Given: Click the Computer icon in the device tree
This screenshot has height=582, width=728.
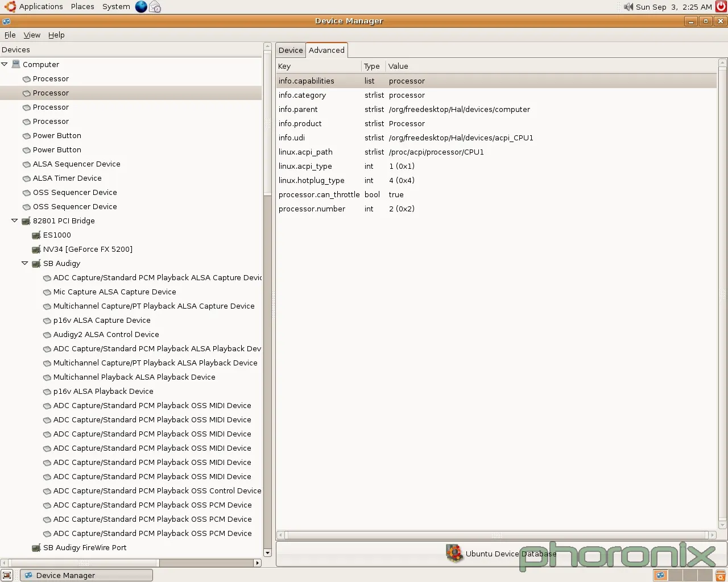Looking at the screenshot, I should pos(16,64).
